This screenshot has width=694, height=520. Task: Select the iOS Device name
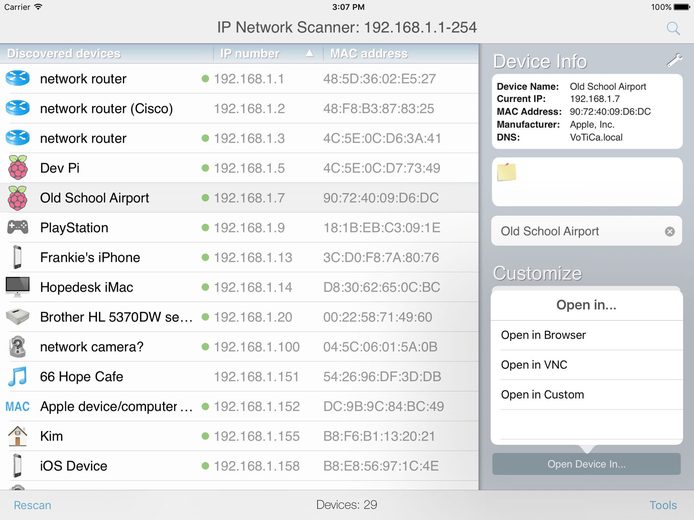[73, 466]
